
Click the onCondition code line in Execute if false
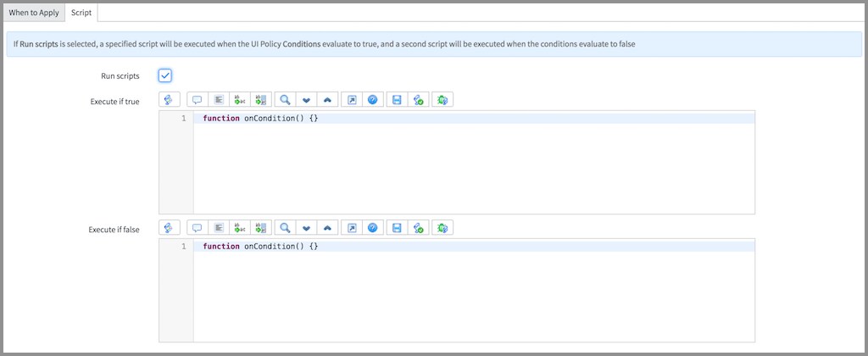coord(260,247)
